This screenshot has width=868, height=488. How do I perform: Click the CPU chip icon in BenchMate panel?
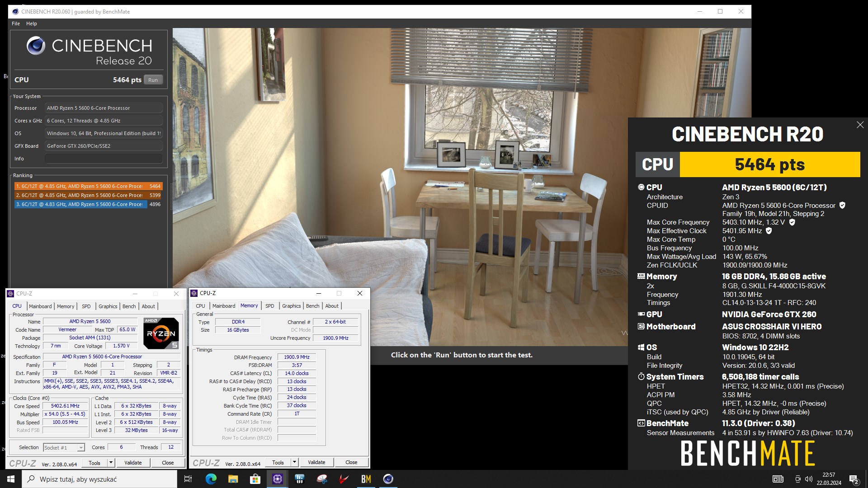pyautogui.click(x=641, y=187)
